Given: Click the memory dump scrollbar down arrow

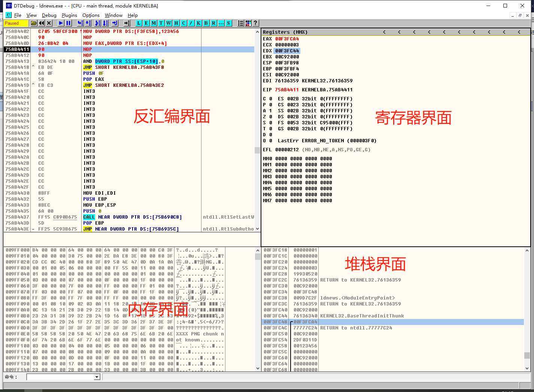Looking at the screenshot, I should (257, 368).
